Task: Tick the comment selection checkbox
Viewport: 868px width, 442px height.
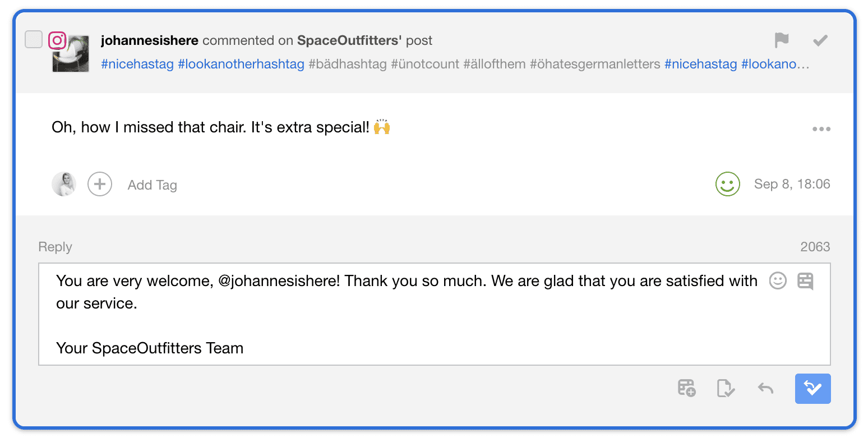Action: point(34,40)
